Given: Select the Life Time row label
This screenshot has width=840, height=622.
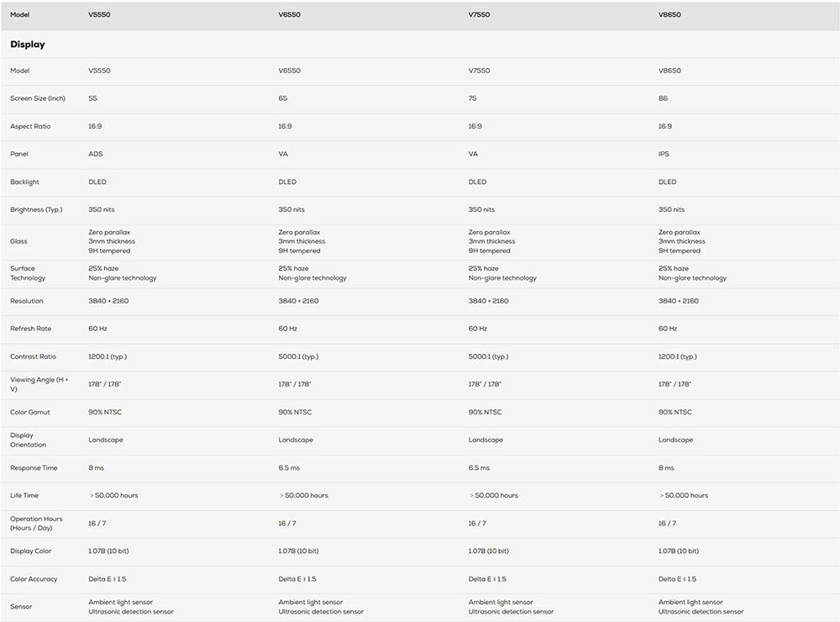Looking at the screenshot, I should coord(24,495).
